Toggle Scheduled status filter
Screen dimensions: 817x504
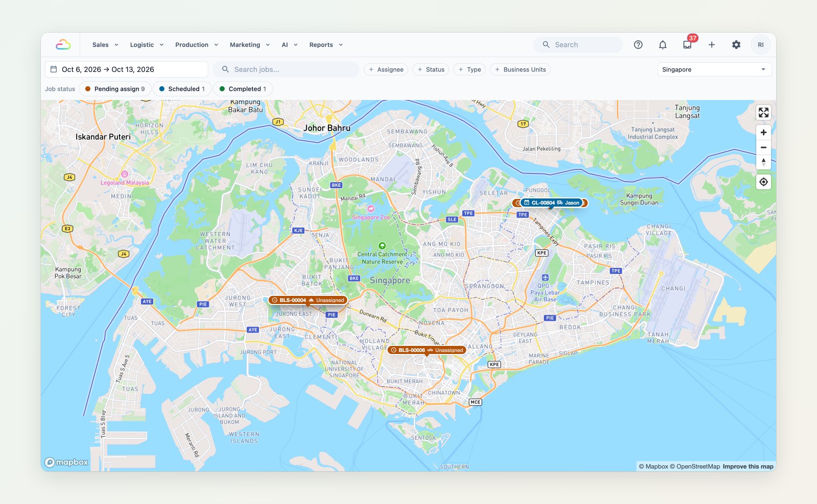pos(182,89)
